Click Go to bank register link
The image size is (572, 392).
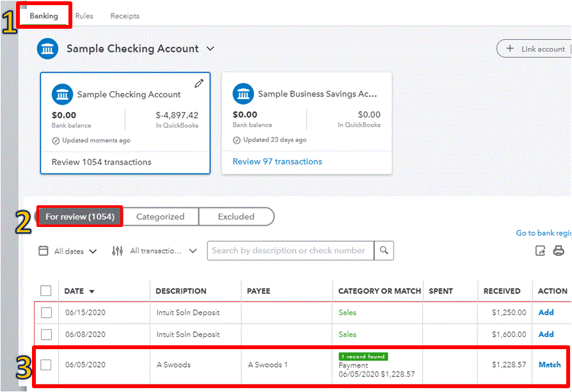[x=544, y=233]
